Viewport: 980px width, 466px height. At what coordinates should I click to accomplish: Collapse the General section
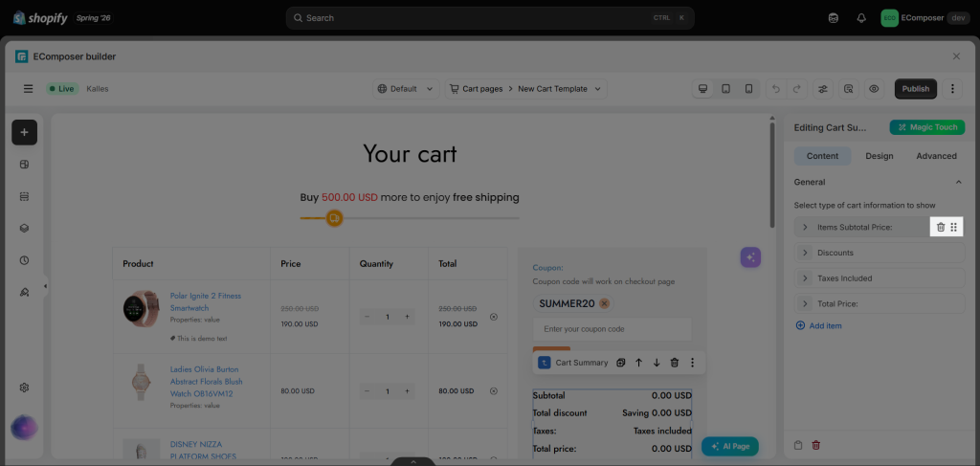click(x=959, y=183)
